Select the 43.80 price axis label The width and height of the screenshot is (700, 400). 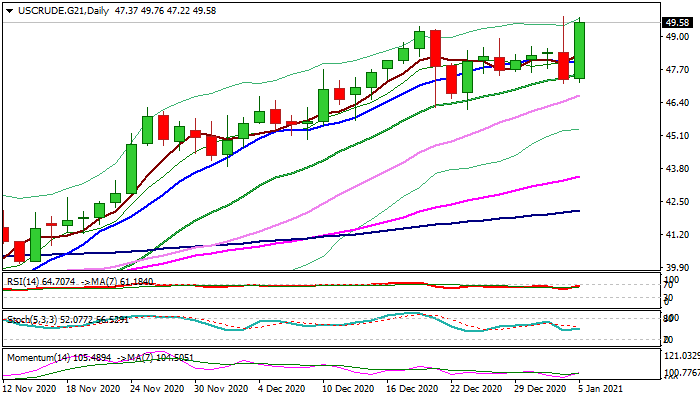pyautogui.click(x=676, y=169)
